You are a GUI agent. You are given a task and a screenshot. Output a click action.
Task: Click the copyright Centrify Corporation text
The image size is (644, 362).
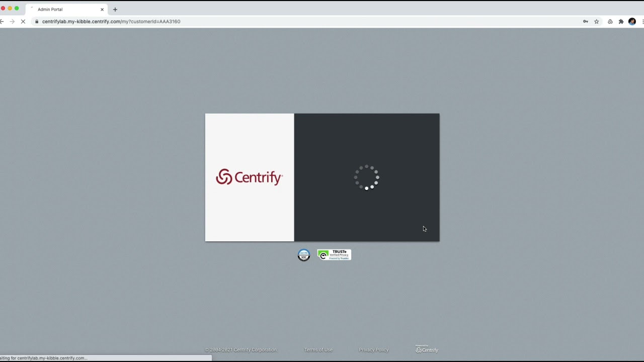coord(241,350)
